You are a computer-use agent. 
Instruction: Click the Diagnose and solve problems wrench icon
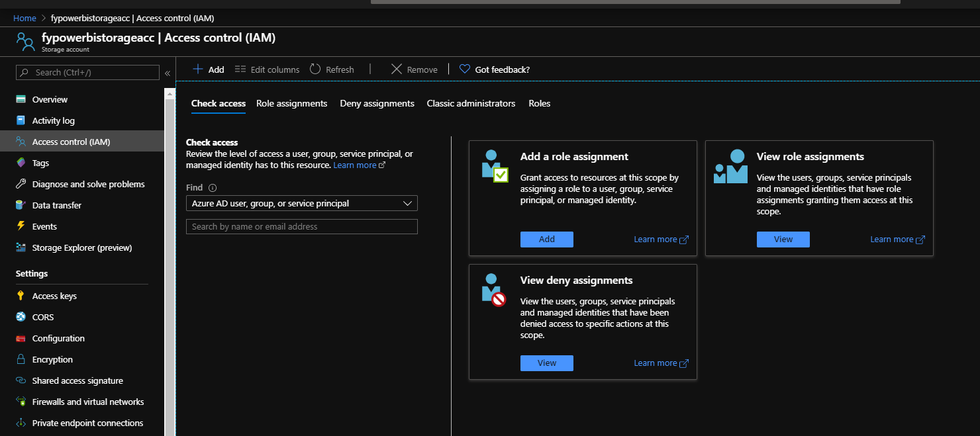pos(21,184)
